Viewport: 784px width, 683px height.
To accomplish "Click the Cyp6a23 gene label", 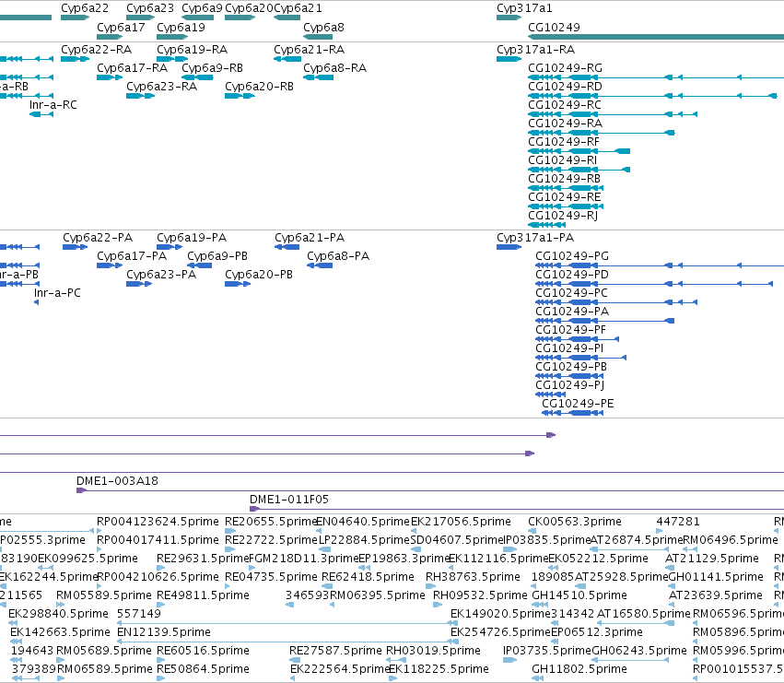I will tap(150, 8).
